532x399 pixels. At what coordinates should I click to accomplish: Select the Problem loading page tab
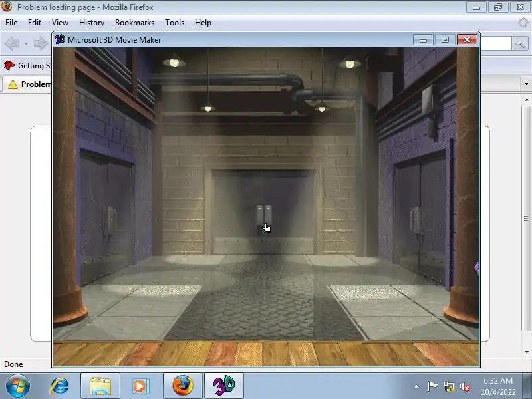click(x=28, y=84)
